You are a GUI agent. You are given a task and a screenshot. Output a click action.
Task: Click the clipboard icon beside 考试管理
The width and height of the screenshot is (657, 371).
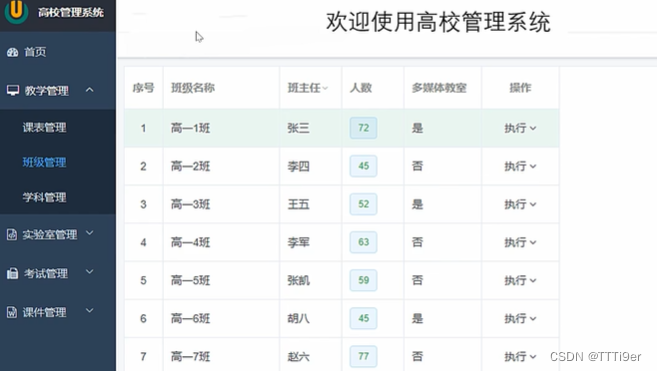tap(12, 273)
